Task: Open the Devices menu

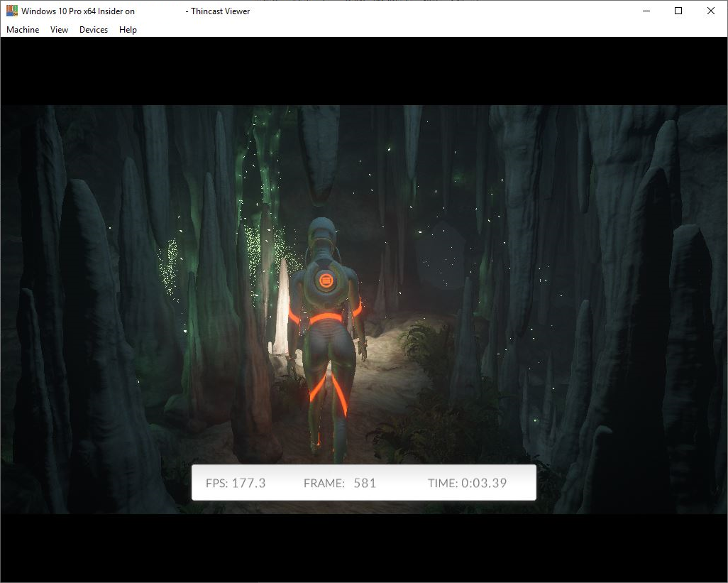Action: 94,30
